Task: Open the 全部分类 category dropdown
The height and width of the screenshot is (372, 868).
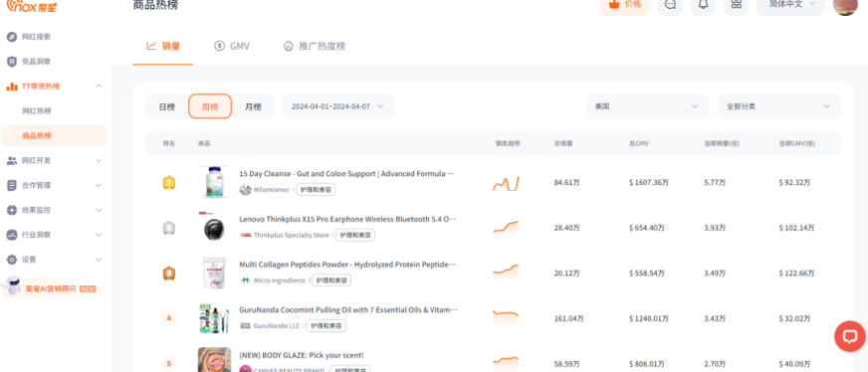Action: point(778,106)
